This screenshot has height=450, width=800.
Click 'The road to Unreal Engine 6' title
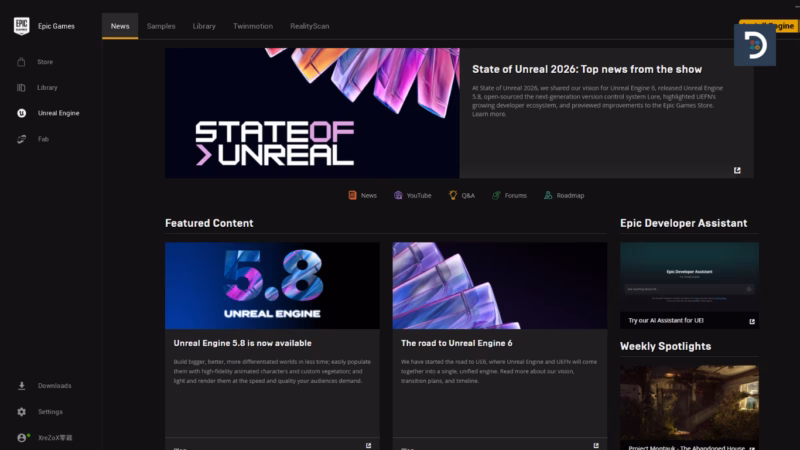pyautogui.click(x=457, y=343)
